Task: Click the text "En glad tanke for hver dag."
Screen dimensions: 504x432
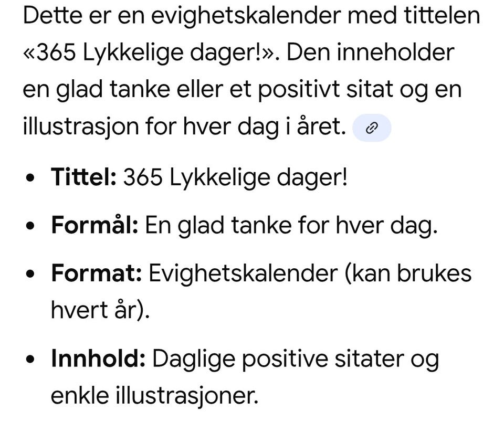Action: [x=291, y=225]
